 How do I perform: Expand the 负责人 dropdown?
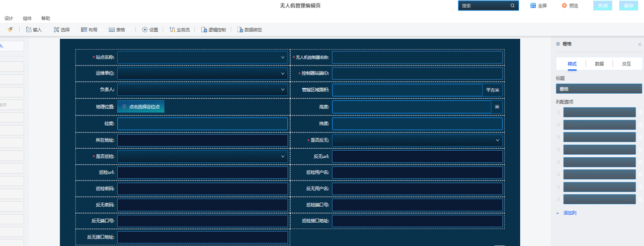click(202, 90)
